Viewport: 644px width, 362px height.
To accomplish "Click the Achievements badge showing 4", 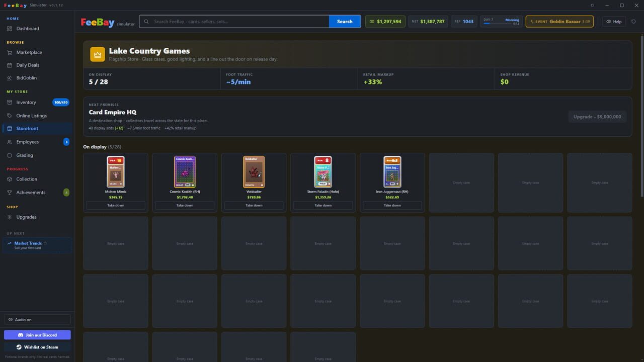I will (66, 193).
